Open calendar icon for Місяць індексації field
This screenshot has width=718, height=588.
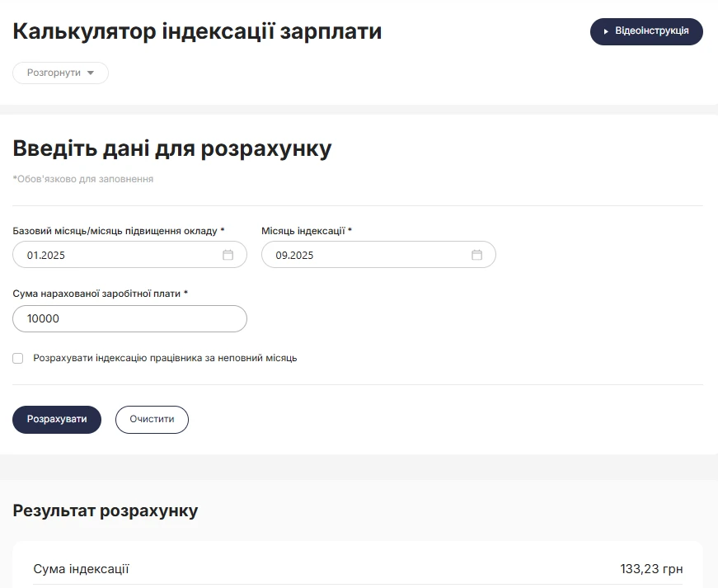[x=476, y=255]
